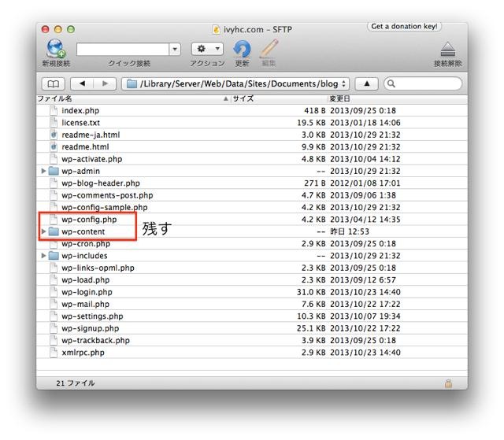Click the lock icon in status bar
This screenshot has height=440, width=504.
click(448, 383)
